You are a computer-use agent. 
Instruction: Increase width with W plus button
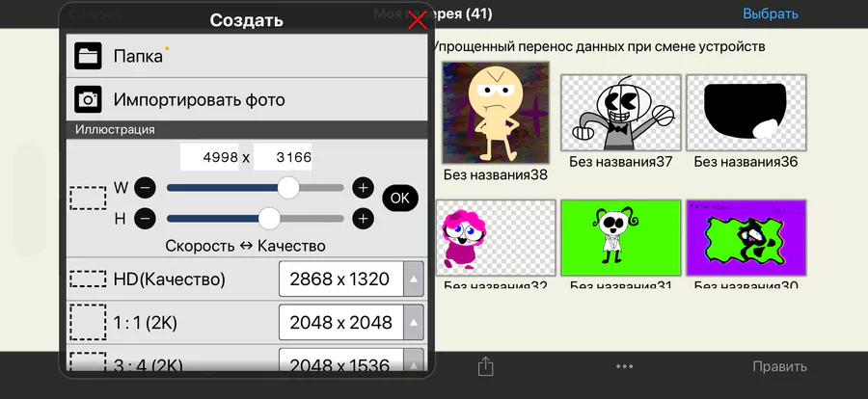(364, 188)
